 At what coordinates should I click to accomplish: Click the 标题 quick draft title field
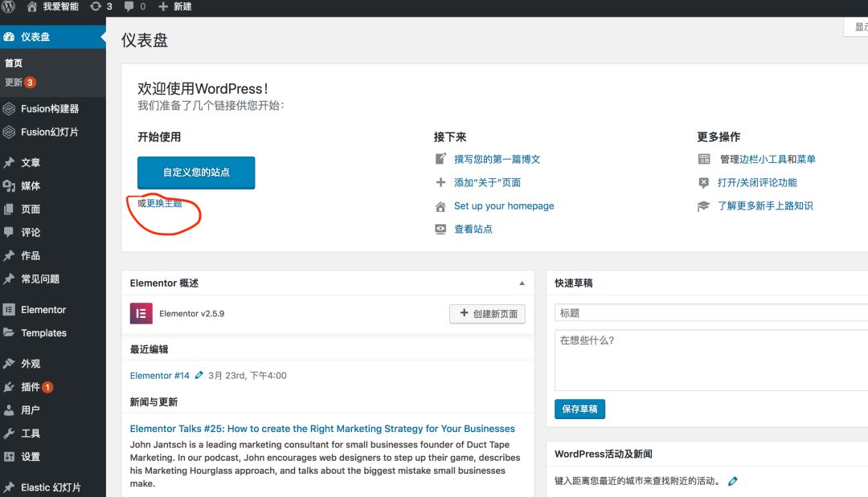(x=710, y=313)
